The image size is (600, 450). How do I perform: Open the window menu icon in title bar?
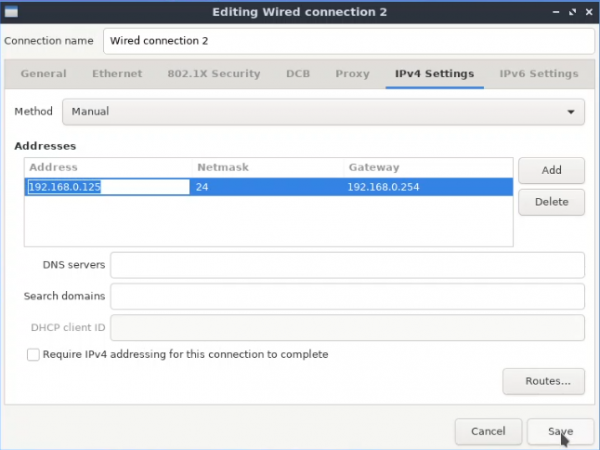tap(11, 12)
